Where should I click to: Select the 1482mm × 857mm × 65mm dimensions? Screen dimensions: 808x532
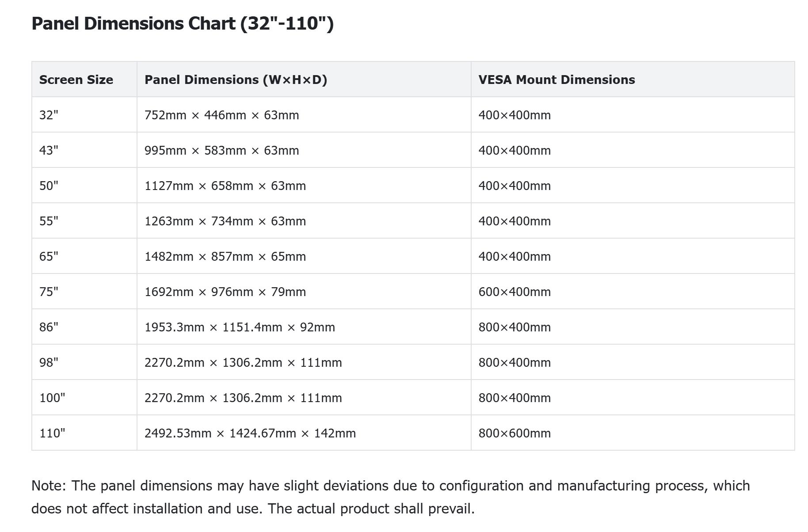(x=225, y=257)
